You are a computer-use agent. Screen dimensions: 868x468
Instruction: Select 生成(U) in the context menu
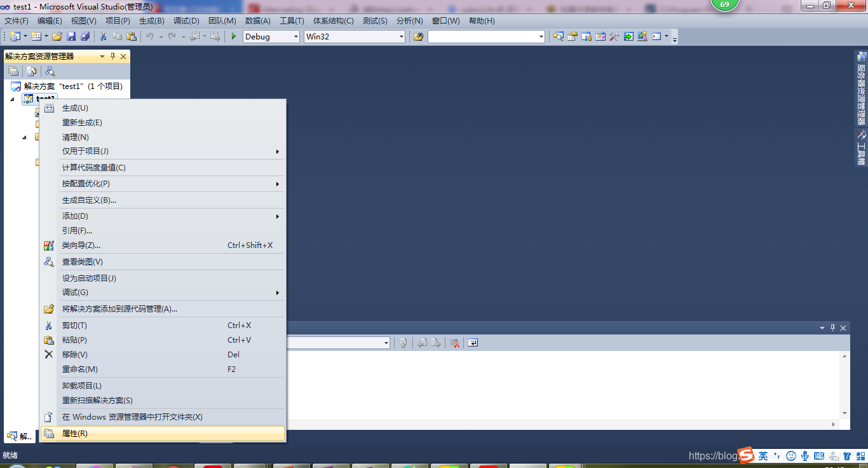pos(163,108)
